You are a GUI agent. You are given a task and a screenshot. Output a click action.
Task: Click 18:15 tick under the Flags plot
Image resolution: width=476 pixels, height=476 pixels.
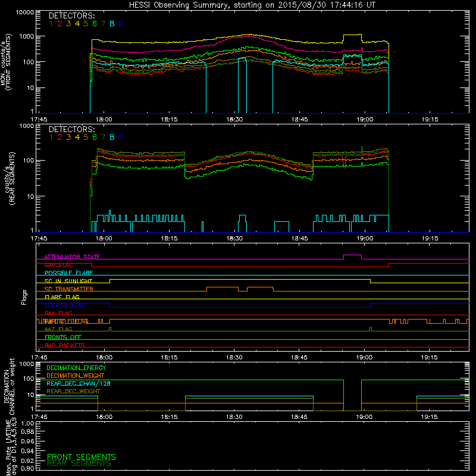click(x=169, y=358)
